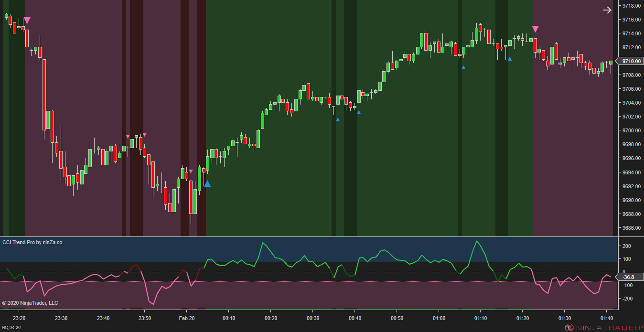Select the CCI Trend Pro by ninZa.co label
The image size is (644, 332).
(x=32, y=243)
